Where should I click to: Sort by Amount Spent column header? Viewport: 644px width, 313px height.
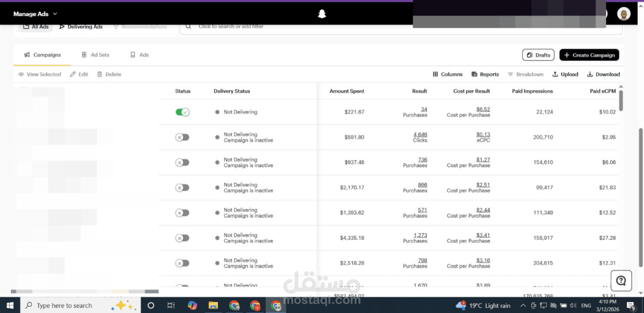coord(347,91)
